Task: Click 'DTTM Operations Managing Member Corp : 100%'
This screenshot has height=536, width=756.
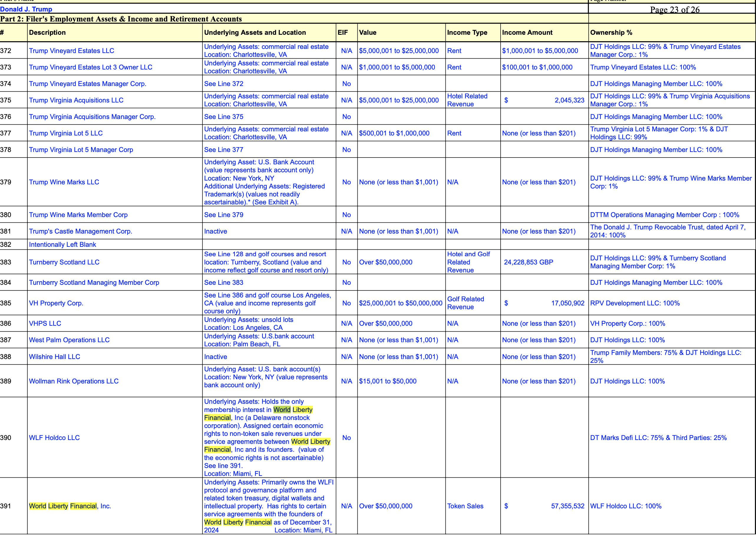Action: point(665,215)
